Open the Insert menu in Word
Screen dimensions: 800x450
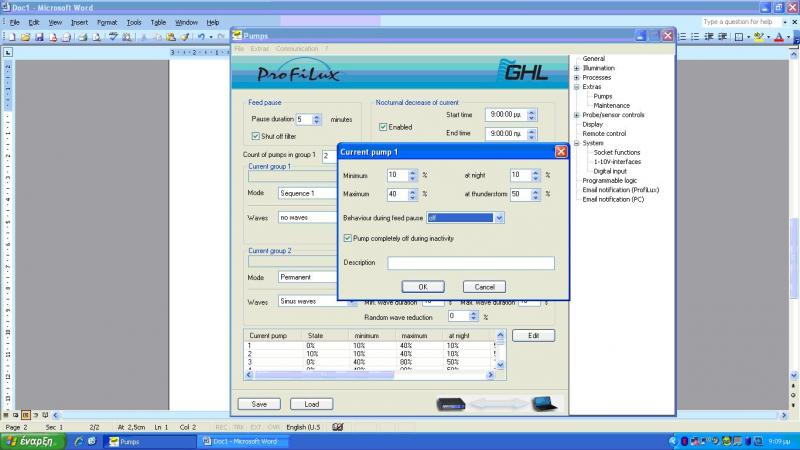click(79, 22)
